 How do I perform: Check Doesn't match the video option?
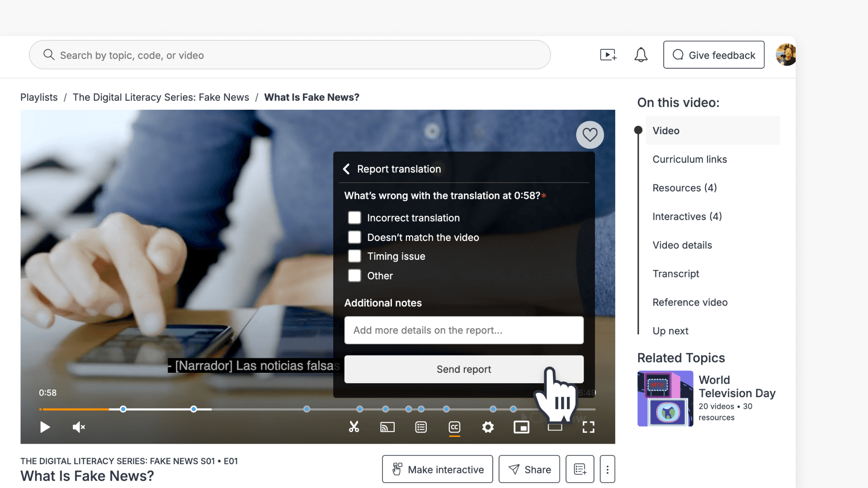[x=354, y=237]
